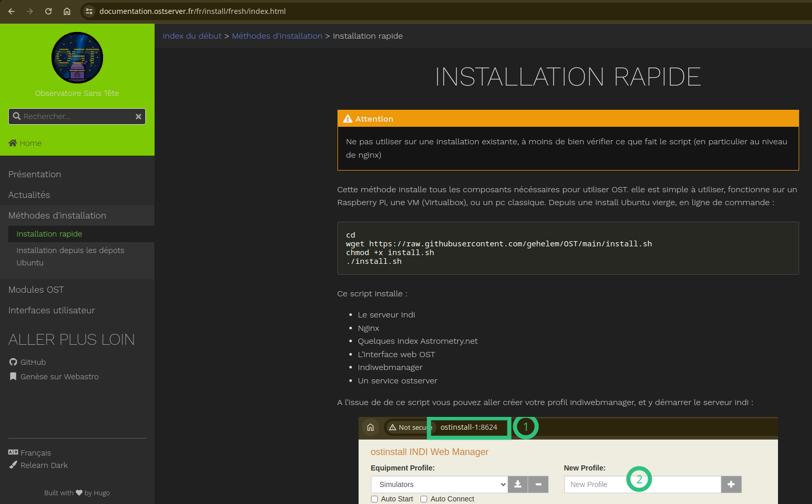Click the 'Not secure' warning in the screenshot image
812x504 pixels.
pyautogui.click(x=411, y=427)
